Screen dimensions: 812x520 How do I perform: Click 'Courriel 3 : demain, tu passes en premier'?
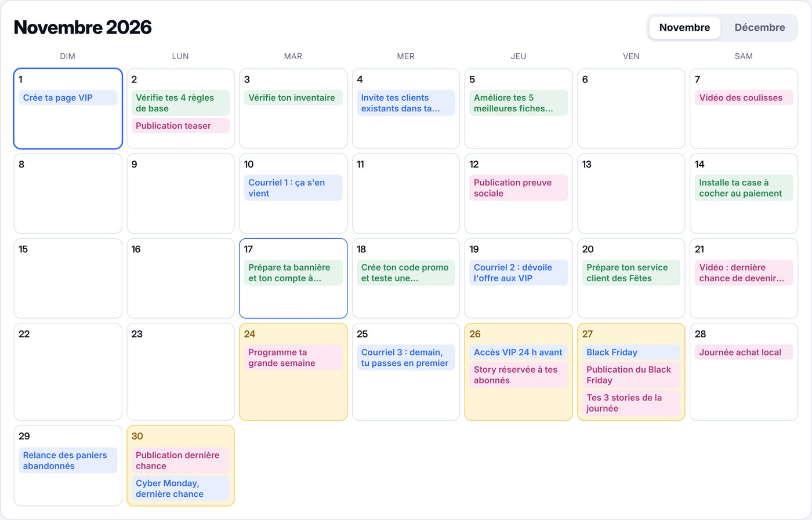(x=405, y=358)
